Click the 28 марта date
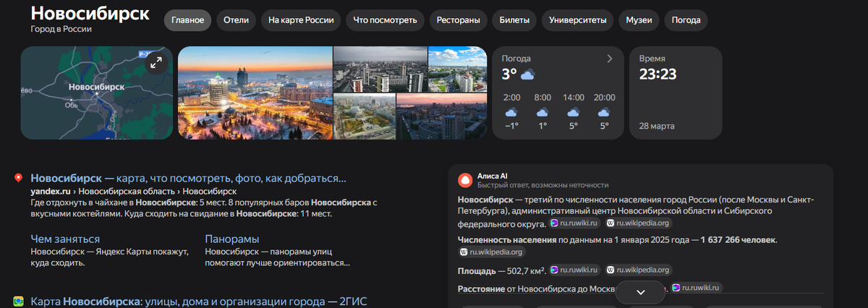The image size is (868, 308). [x=657, y=126]
